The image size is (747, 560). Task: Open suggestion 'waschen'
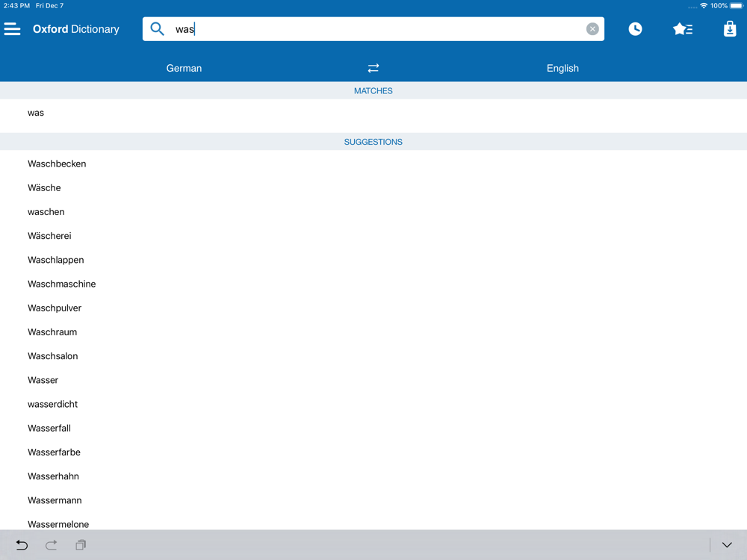pyautogui.click(x=373, y=212)
